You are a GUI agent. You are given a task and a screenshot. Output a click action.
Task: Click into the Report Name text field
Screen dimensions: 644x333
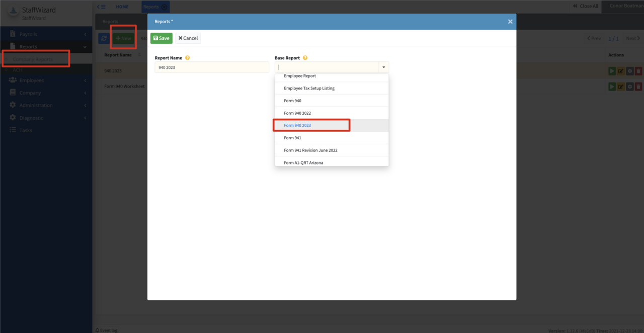(211, 67)
